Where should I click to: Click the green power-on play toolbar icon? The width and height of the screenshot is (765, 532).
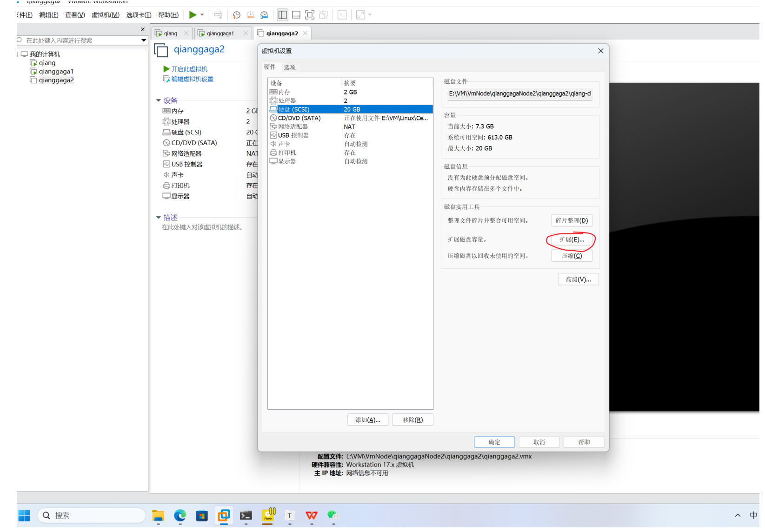coord(193,15)
